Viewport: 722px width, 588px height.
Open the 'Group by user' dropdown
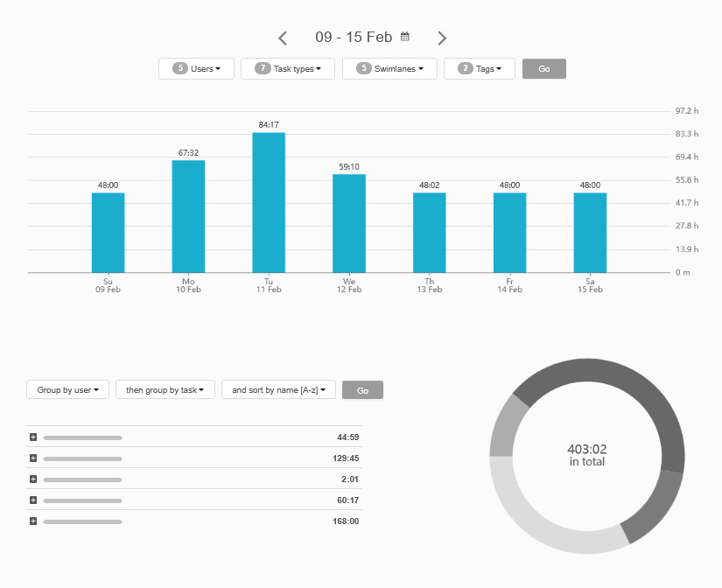click(67, 389)
